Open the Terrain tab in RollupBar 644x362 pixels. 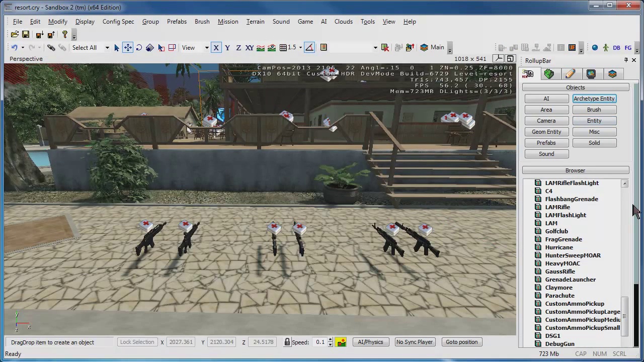coord(549,74)
